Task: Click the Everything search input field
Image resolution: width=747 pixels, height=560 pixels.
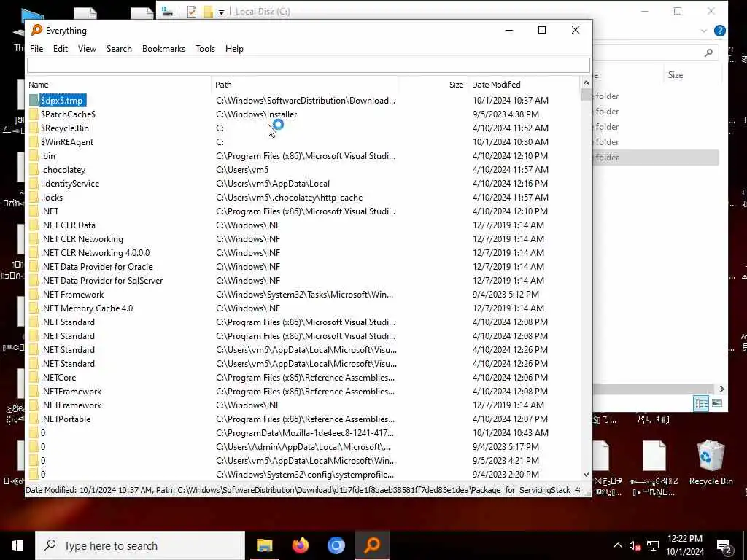Action: (309, 65)
